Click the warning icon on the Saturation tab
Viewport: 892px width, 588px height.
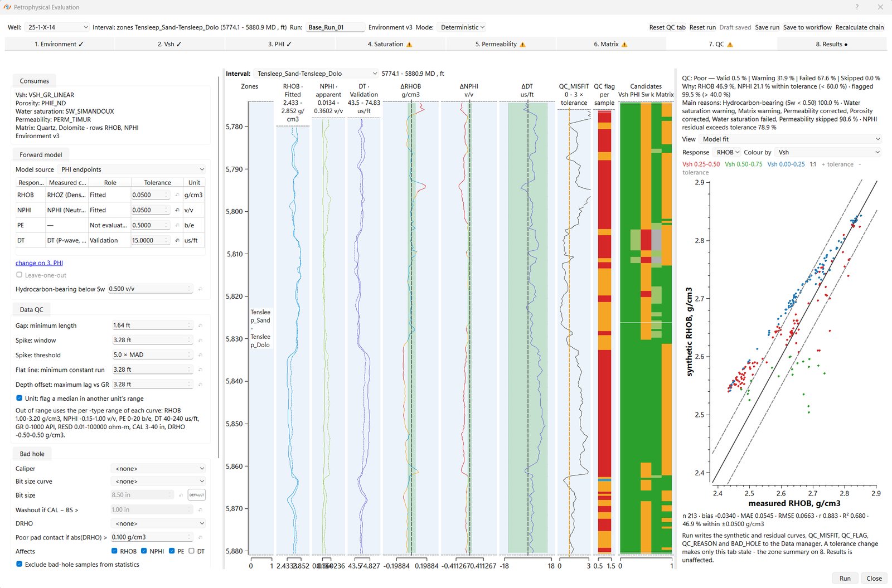(x=409, y=44)
